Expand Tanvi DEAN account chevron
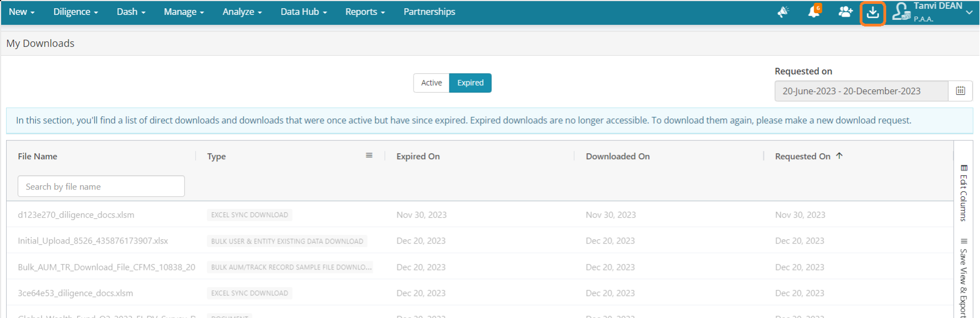This screenshot has height=318, width=980. point(969,12)
